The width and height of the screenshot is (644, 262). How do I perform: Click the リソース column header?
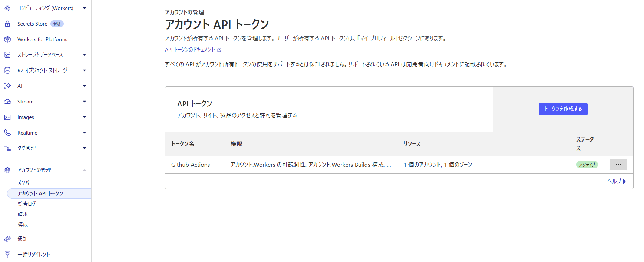[412, 144]
